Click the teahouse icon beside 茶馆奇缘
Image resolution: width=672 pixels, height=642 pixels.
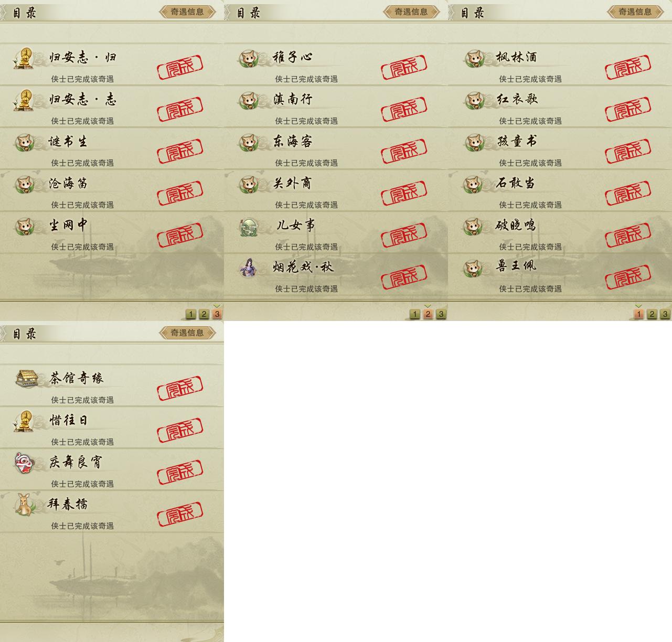pyautogui.click(x=27, y=379)
